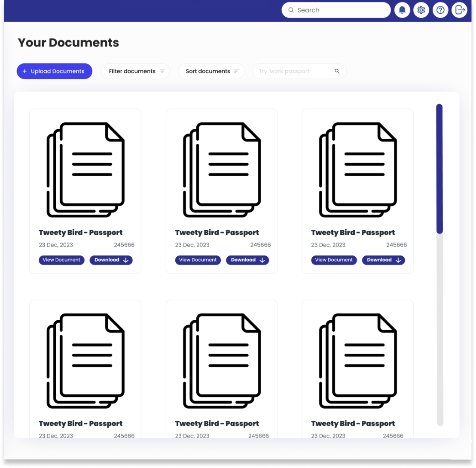Click View Document on top-middle card

tap(198, 260)
